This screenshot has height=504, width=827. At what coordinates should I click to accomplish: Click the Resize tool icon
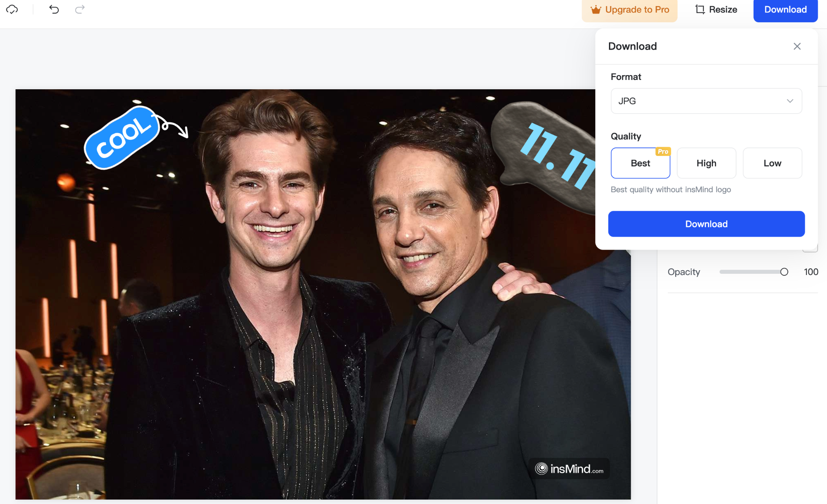click(700, 9)
